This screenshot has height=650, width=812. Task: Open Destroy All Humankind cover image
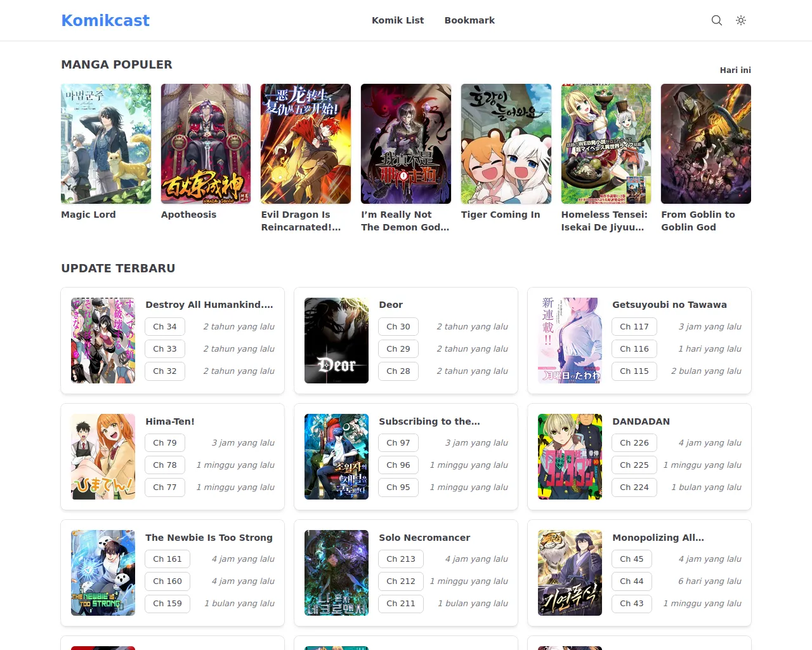[x=103, y=341]
